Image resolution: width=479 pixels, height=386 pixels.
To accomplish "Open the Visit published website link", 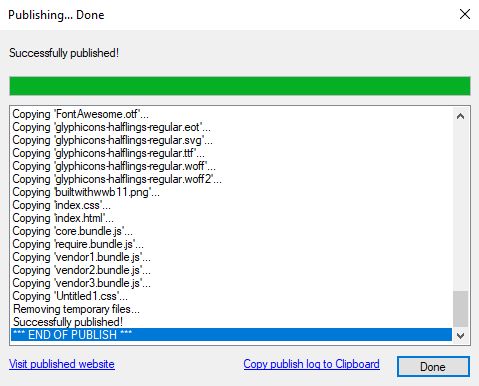I will [62, 364].
